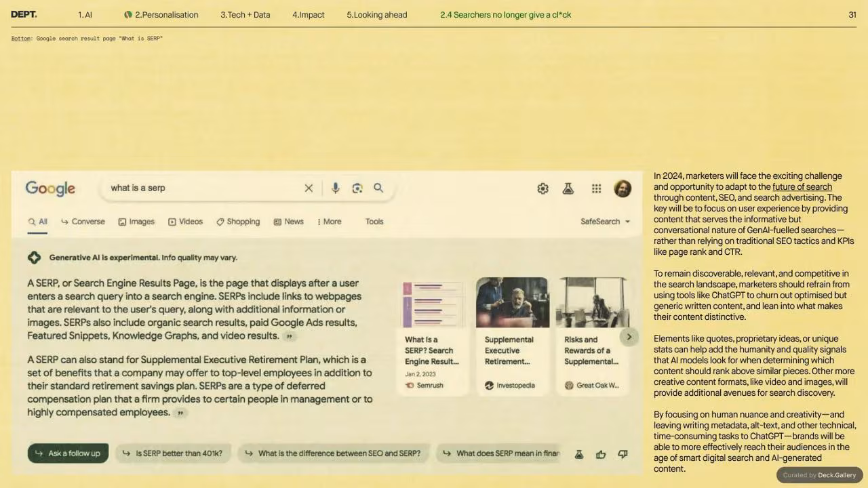Give thumbs down to the AI answer
The image size is (868, 488).
[623, 454]
